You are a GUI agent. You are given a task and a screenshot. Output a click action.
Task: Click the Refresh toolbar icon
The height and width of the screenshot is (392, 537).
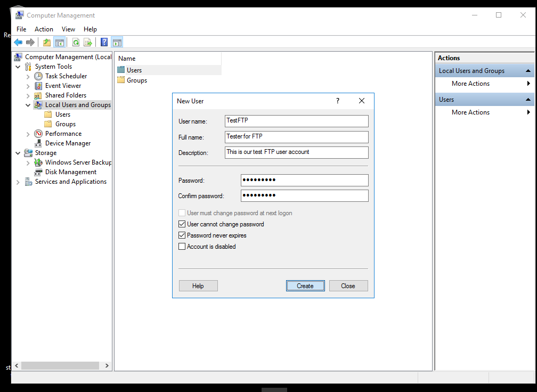pyautogui.click(x=76, y=43)
